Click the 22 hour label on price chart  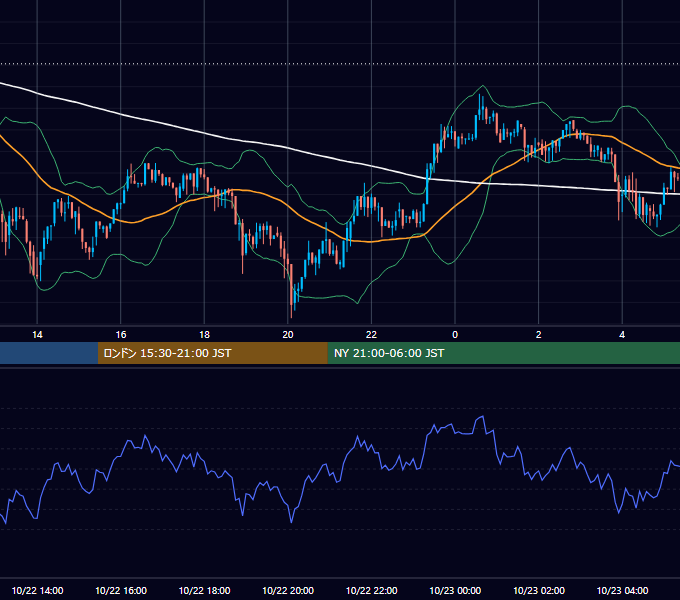point(371,335)
